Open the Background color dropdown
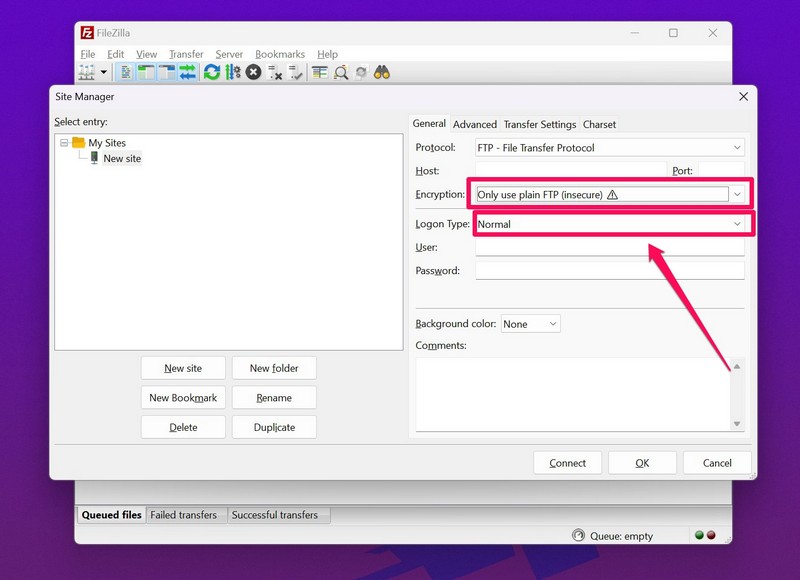800x580 pixels. point(530,324)
